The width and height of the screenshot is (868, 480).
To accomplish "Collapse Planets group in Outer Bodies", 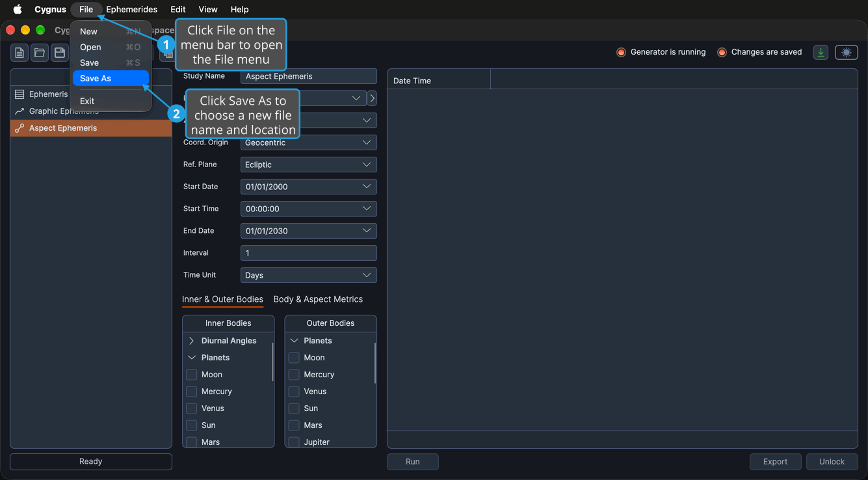I will [294, 341].
